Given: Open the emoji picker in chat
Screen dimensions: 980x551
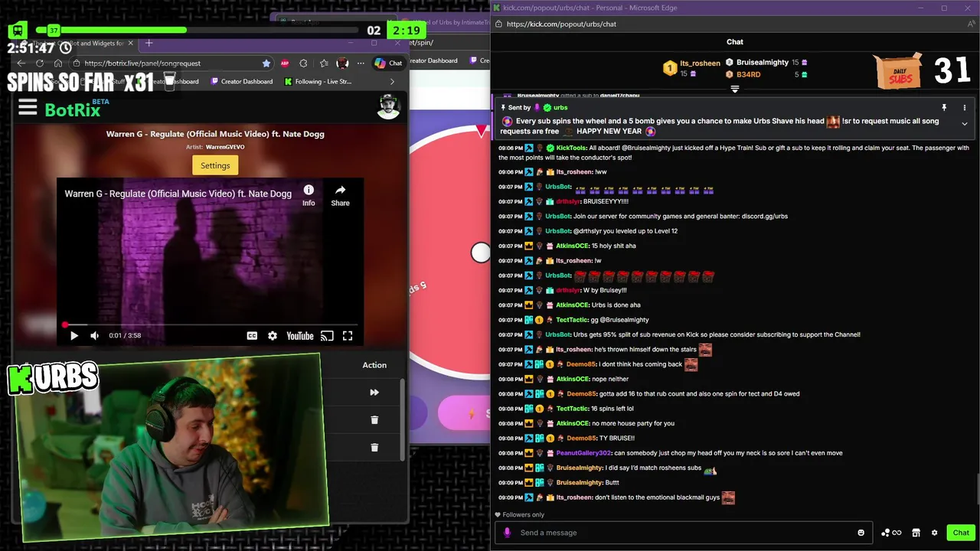Looking at the screenshot, I should 861,533.
